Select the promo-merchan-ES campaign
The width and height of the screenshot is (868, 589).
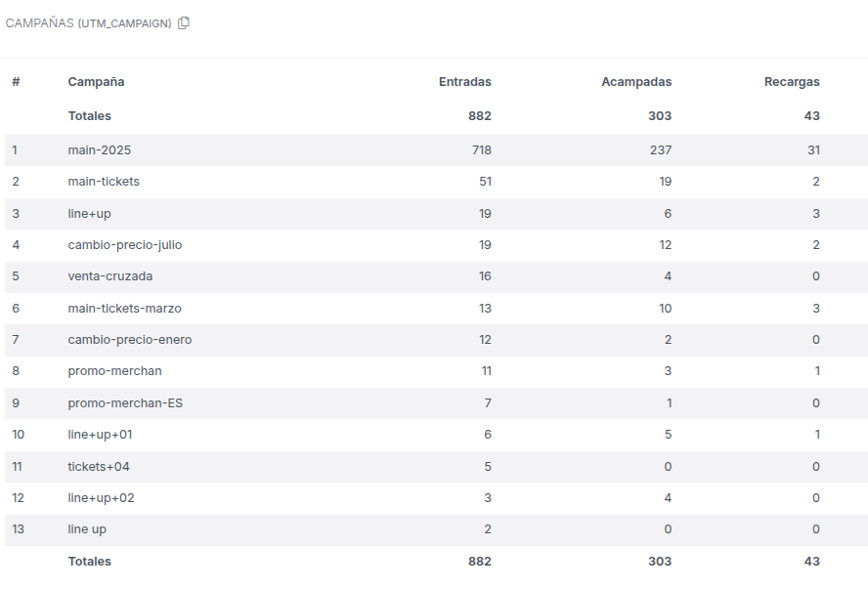coord(125,403)
